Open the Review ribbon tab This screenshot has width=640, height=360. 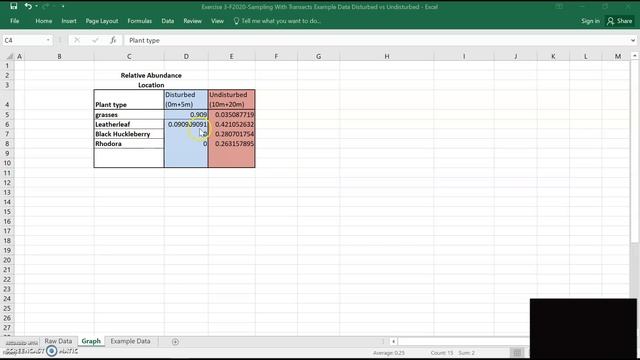click(192, 21)
